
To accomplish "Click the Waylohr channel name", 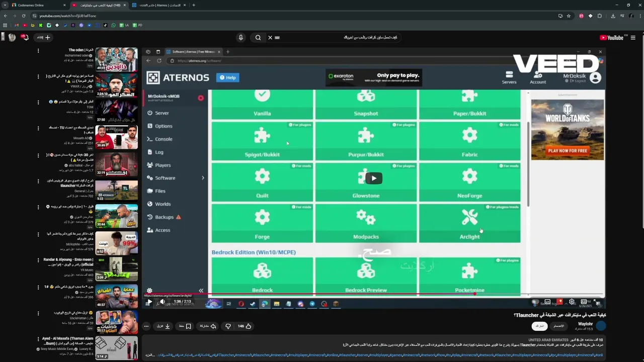I will tap(585, 324).
